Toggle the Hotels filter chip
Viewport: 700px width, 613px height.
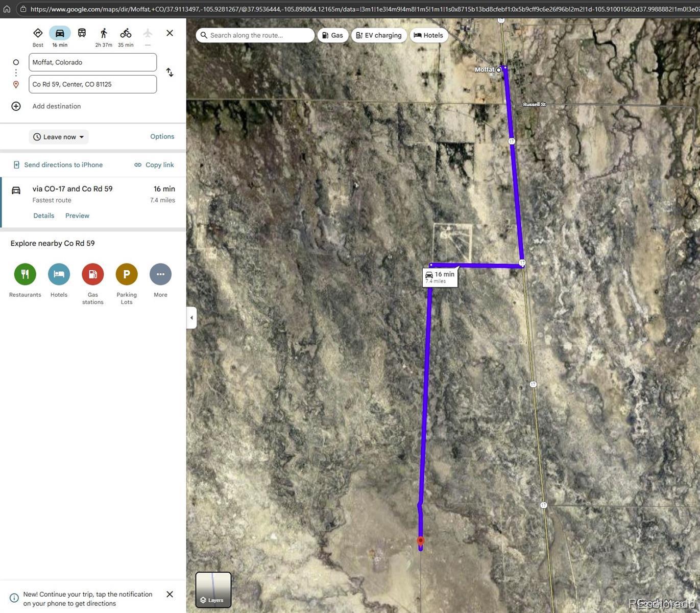pos(428,35)
